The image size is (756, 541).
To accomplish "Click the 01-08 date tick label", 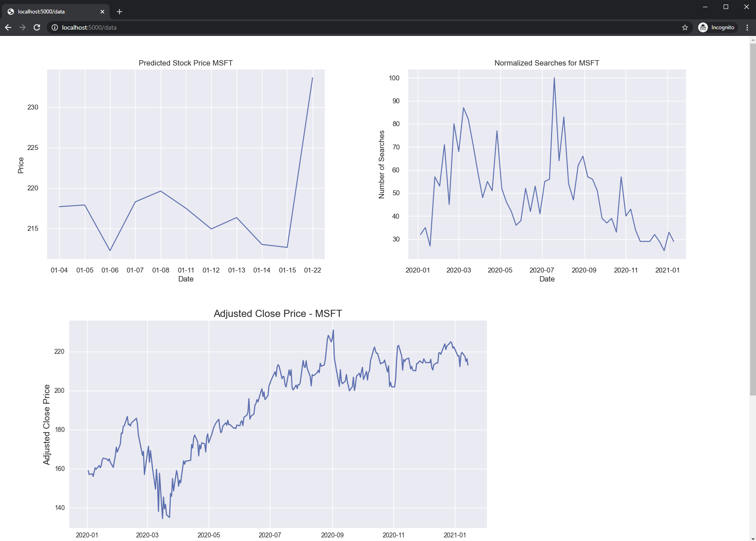I will point(161,270).
